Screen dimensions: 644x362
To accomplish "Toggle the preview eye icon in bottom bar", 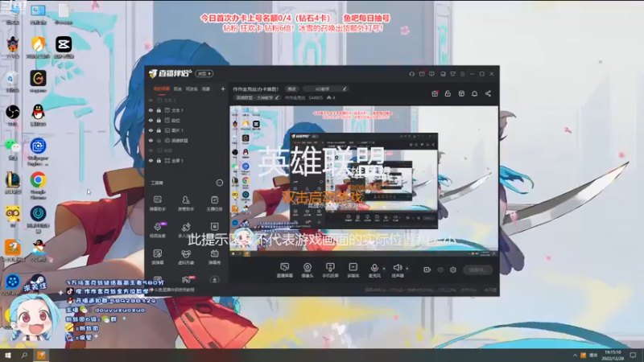I will click(x=440, y=269).
